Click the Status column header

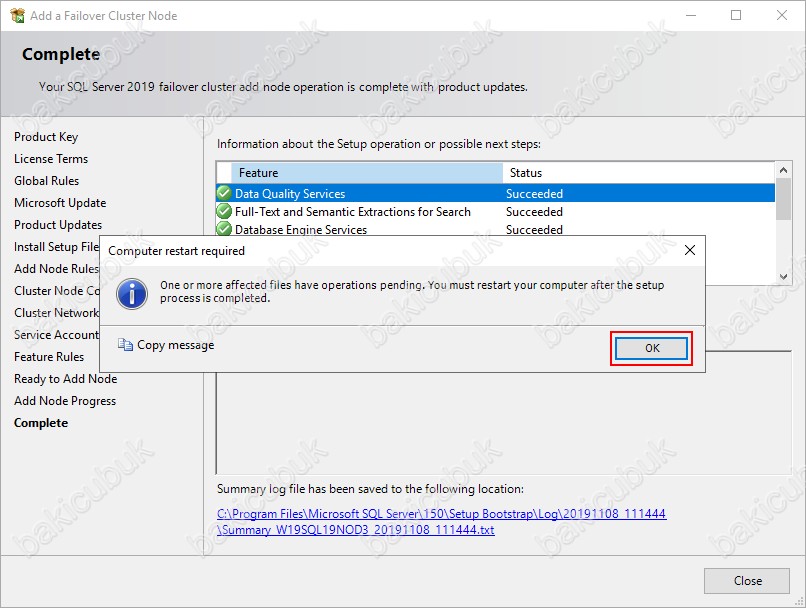coord(638,173)
